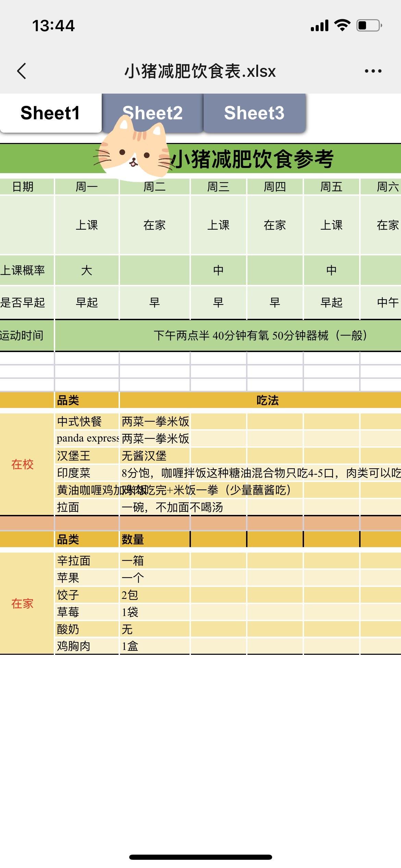
Task: Select the 周五 column header
Action: pyautogui.click(x=331, y=187)
